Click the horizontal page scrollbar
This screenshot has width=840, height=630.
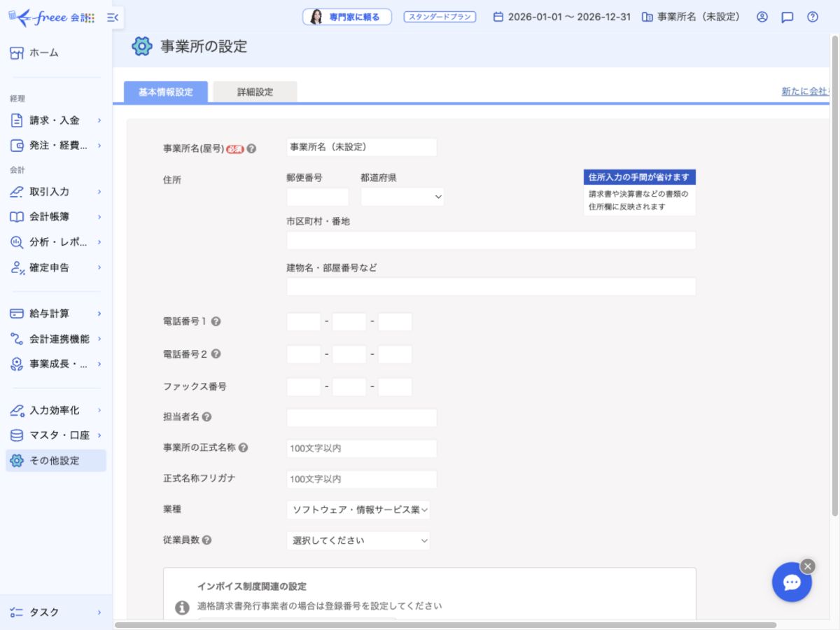click(445, 624)
